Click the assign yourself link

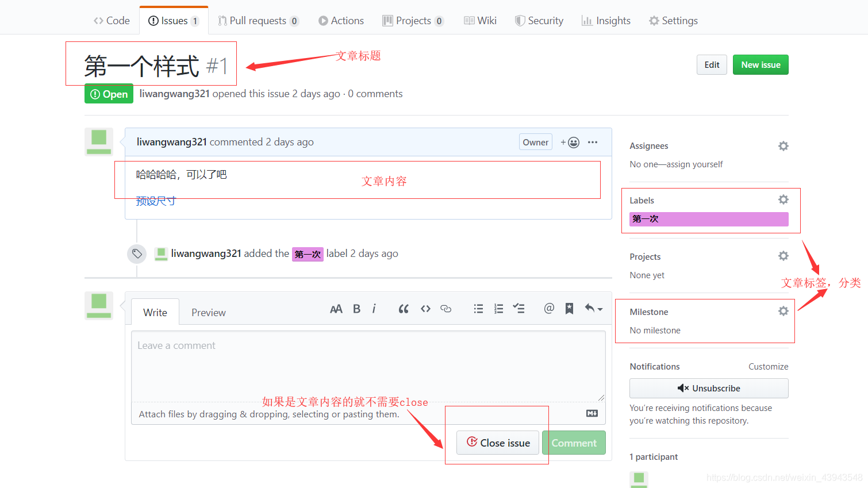[x=694, y=164]
